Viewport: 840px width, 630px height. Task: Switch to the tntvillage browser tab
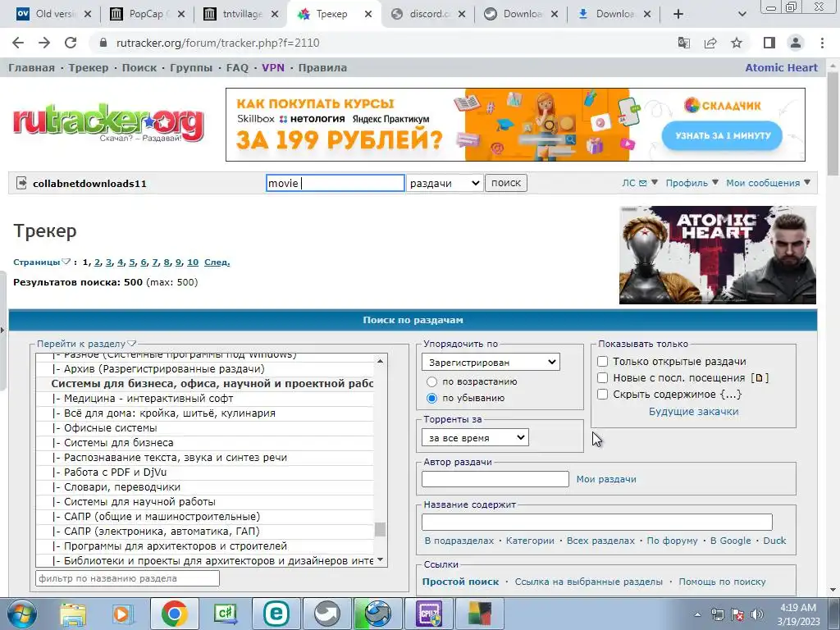(x=239, y=15)
